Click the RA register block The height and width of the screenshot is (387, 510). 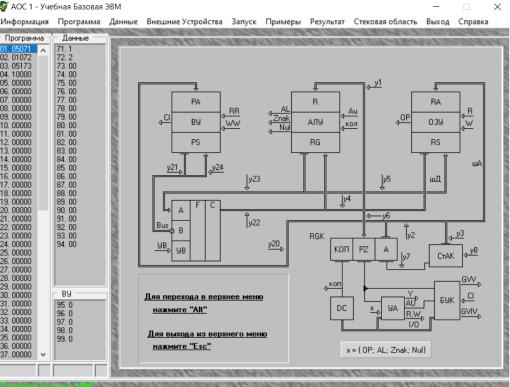pyautogui.click(x=436, y=102)
